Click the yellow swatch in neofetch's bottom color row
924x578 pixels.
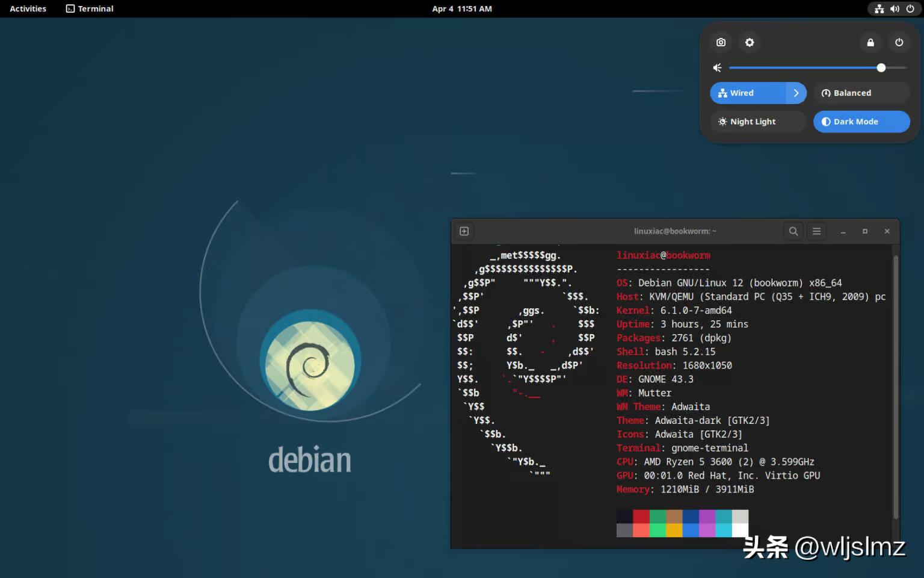coord(674,530)
